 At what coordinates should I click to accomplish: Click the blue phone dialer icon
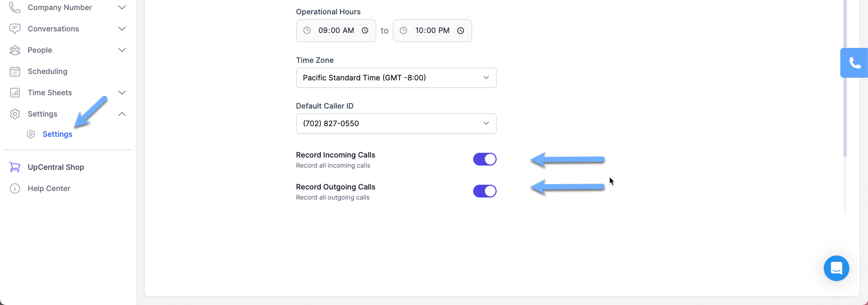click(855, 63)
